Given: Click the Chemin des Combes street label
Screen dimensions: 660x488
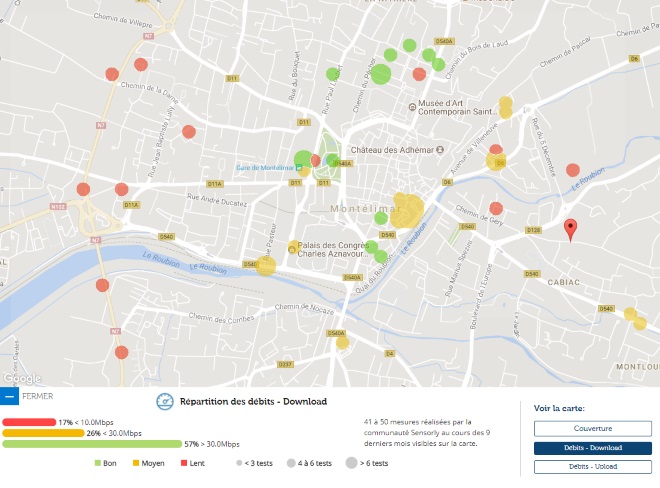Looking at the screenshot, I should [x=221, y=318].
